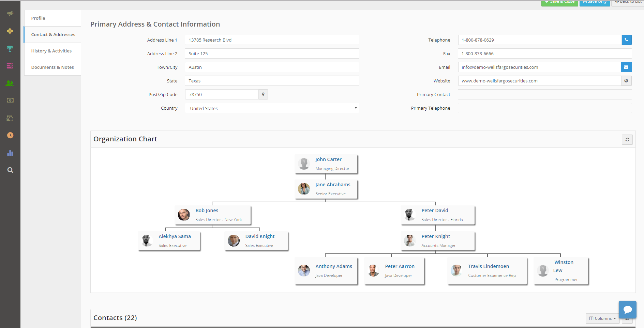
Task: Click into the Address Line 1 field
Action: tap(272, 40)
